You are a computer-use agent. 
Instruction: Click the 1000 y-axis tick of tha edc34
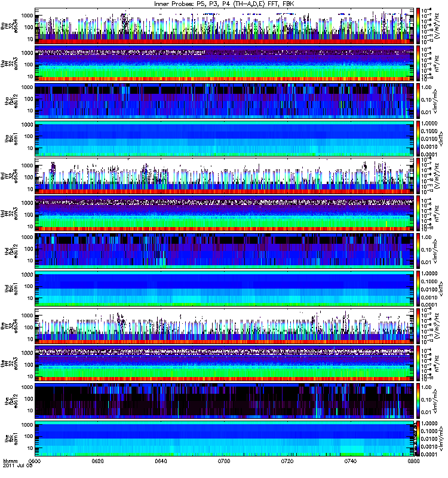tap(28, 16)
